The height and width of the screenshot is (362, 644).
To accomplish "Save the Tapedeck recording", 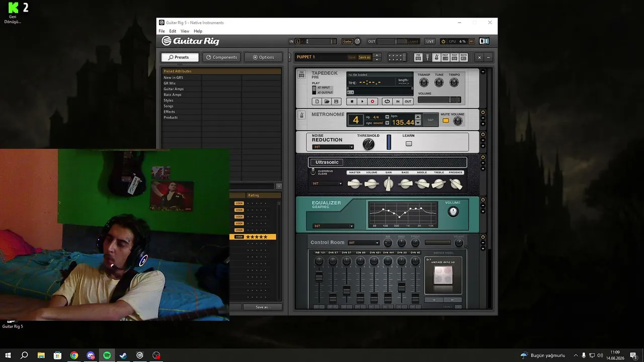I will [x=336, y=102].
